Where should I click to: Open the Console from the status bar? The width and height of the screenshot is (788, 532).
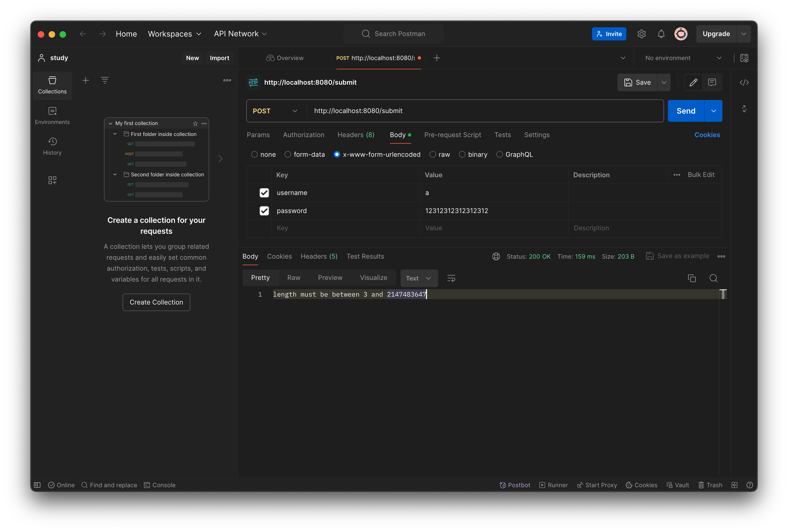[x=159, y=485]
